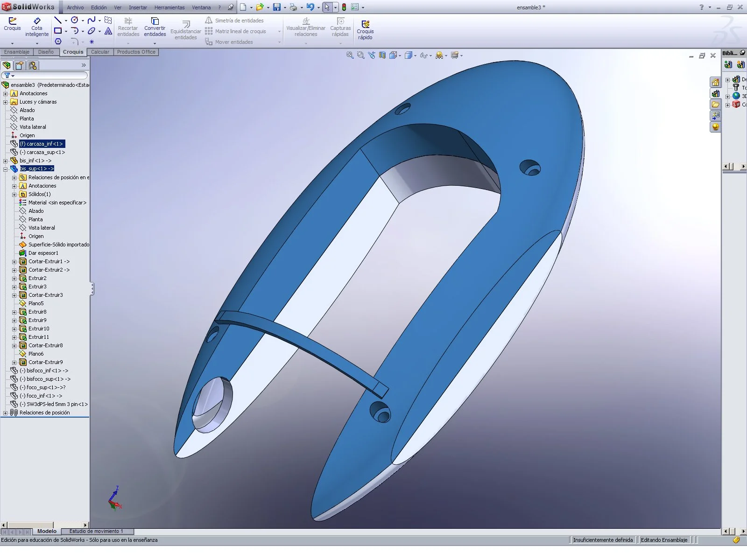This screenshot has height=560, width=747.
Task: Open FeatureManager design tree tab icon
Action: click(7, 65)
